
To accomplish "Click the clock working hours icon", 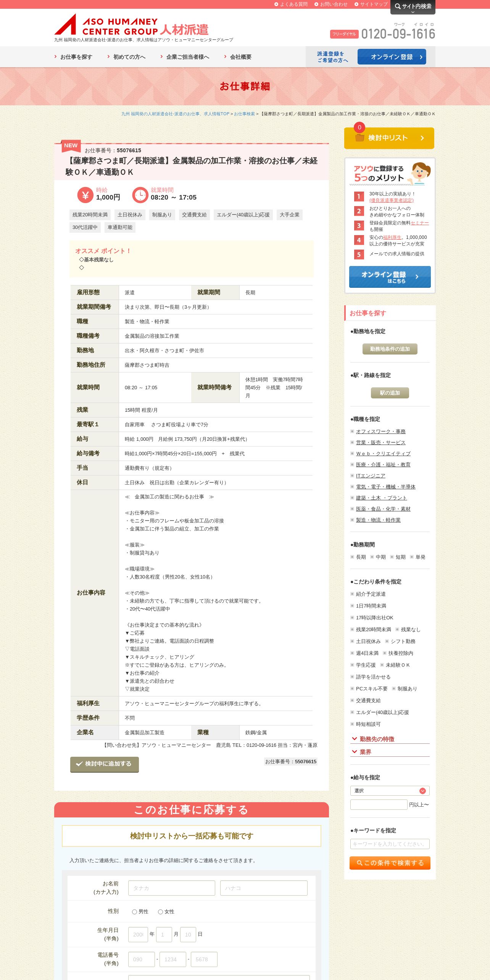I will tap(140, 195).
